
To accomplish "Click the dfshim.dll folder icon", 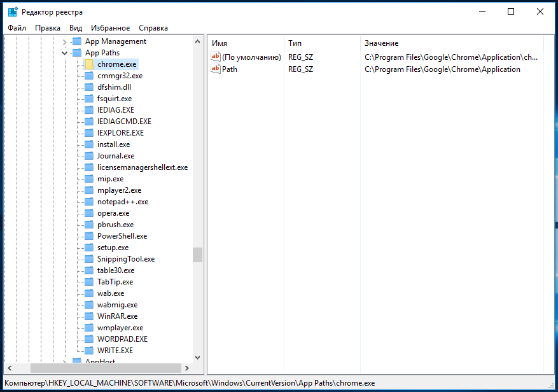I will pyautogui.click(x=89, y=87).
